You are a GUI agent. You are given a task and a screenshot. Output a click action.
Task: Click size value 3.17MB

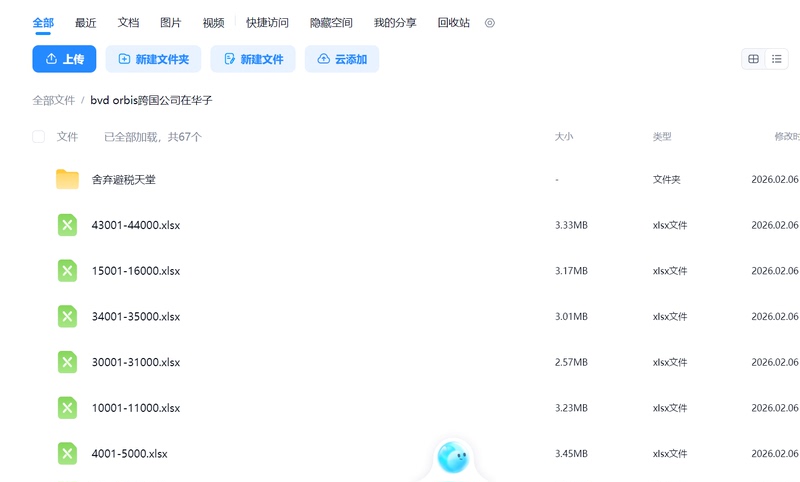pos(571,271)
